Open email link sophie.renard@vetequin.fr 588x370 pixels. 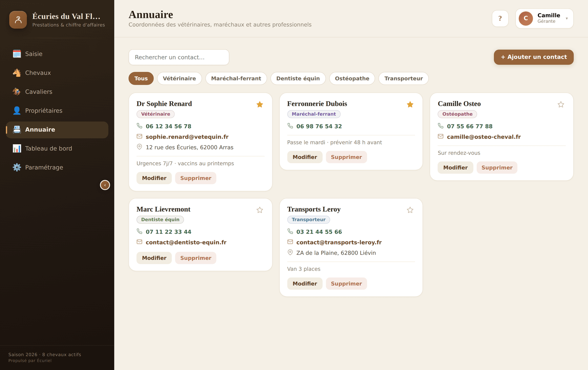[x=187, y=137]
